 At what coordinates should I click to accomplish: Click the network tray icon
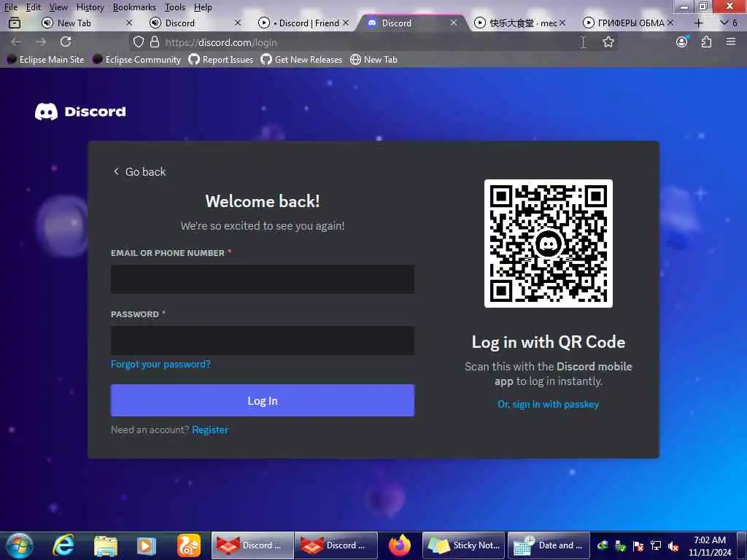tap(656, 545)
